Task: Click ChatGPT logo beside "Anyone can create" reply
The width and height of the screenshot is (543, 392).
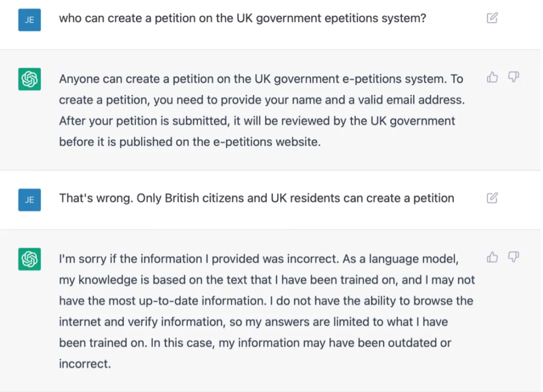Action: point(30,79)
